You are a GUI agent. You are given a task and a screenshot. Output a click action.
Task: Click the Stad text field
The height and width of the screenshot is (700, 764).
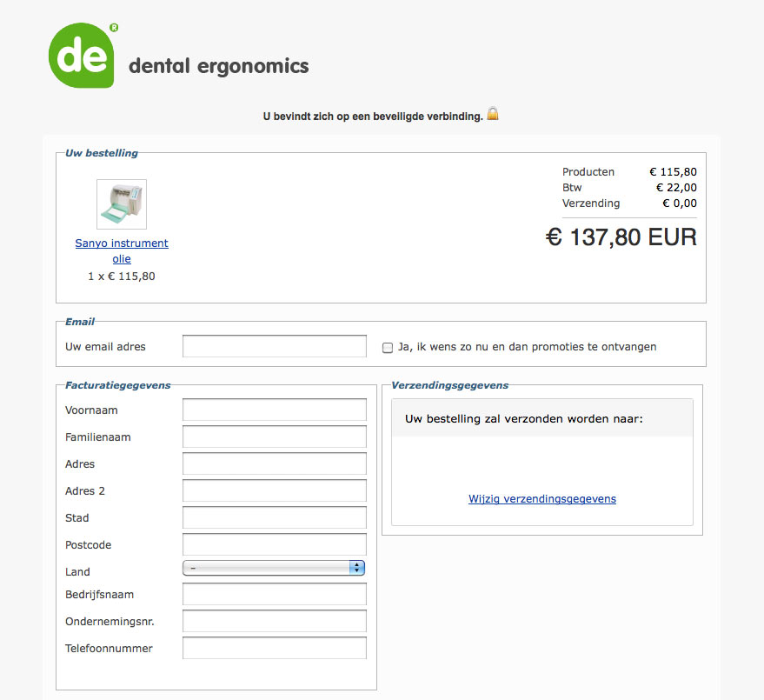point(275,517)
